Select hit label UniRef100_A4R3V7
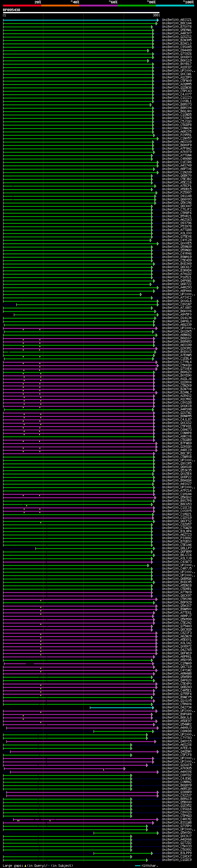The image size is (197, 868). pos(176,33)
